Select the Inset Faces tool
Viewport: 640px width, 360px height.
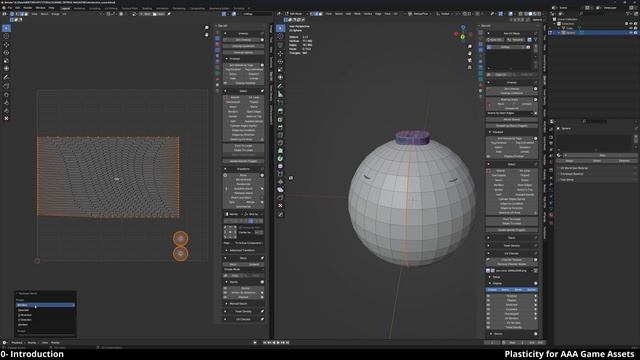(280, 120)
